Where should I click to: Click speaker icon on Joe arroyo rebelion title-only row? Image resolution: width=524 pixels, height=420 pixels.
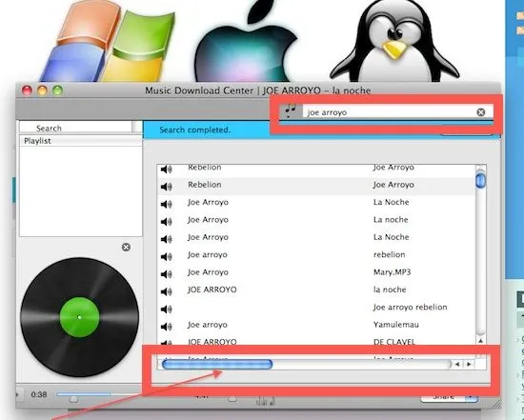tap(166, 310)
